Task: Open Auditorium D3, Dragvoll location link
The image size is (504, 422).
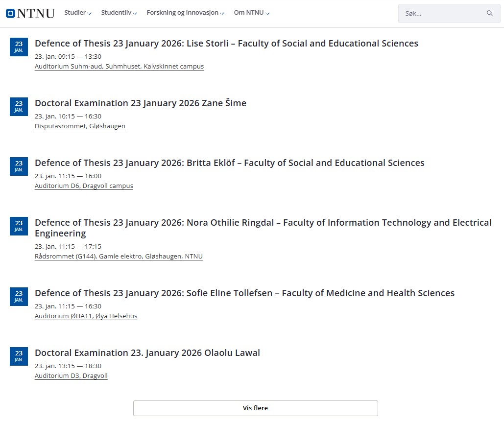Action: (x=71, y=376)
